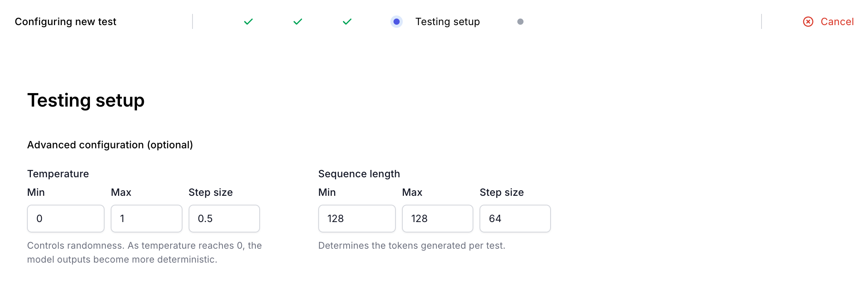Click the Temperature section label

coord(58,174)
